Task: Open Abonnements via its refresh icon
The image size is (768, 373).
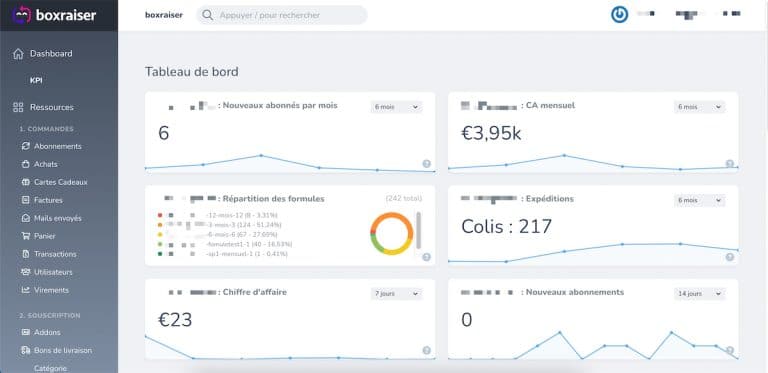Action: click(x=26, y=146)
